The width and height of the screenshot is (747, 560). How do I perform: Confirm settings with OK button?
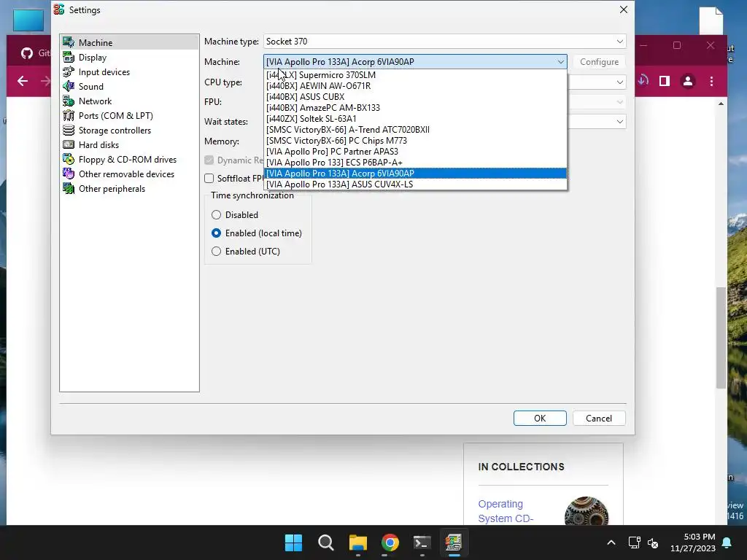pos(540,418)
